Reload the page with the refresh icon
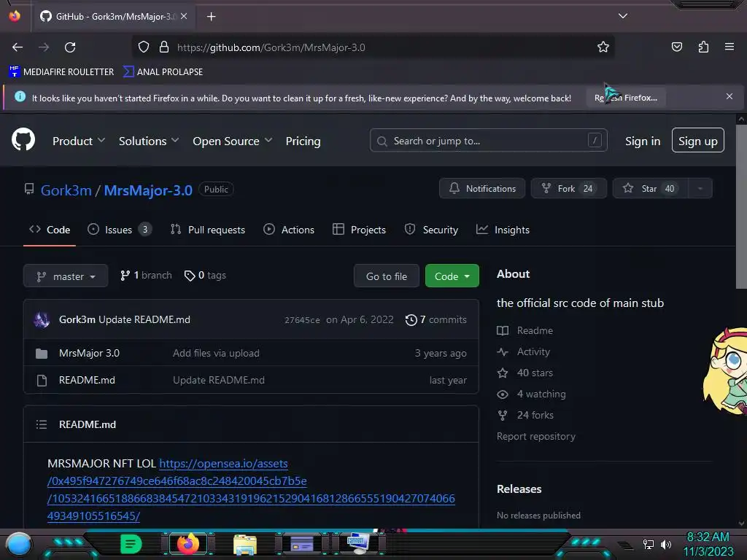This screenshot has height=560, width=747. click(70, 47)
